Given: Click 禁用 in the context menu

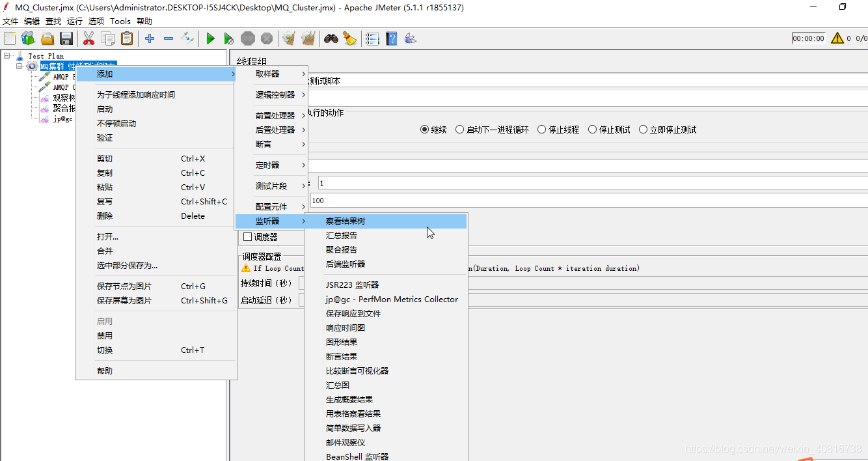Looking at the screenshot, I should pos(156,336).
